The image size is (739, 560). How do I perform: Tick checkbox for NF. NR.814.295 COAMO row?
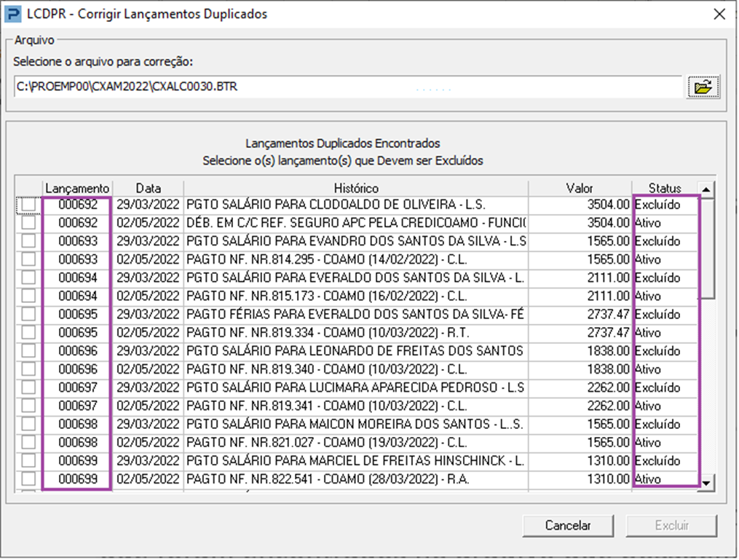28,259
